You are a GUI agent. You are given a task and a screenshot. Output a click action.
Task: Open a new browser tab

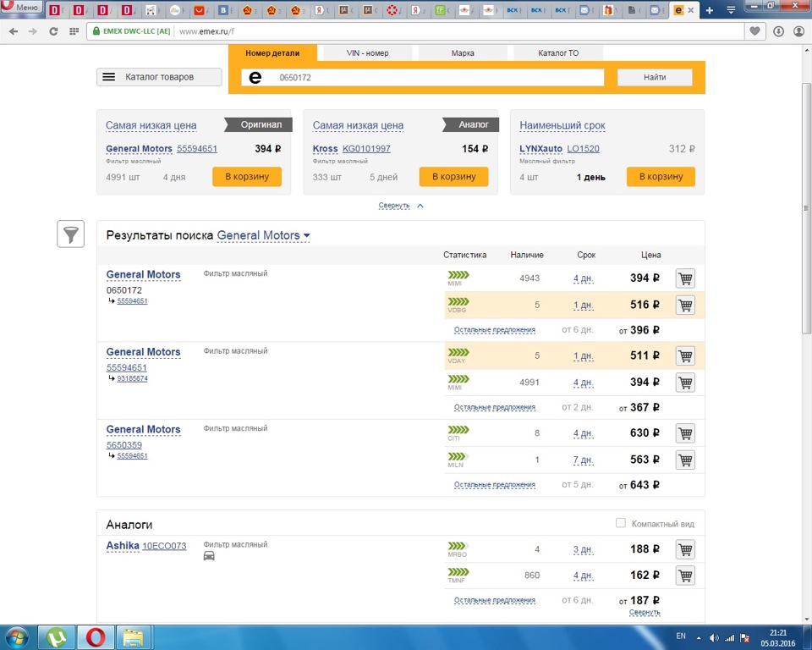point(710,10)
